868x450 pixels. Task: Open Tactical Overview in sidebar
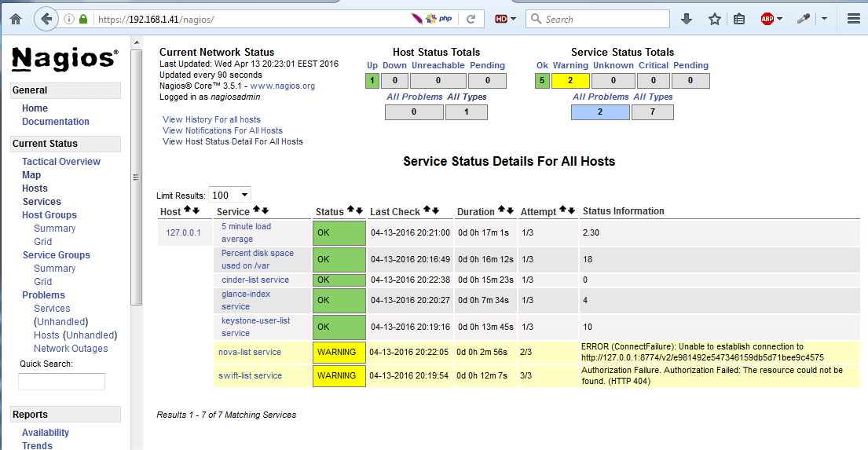pos(61,162)
